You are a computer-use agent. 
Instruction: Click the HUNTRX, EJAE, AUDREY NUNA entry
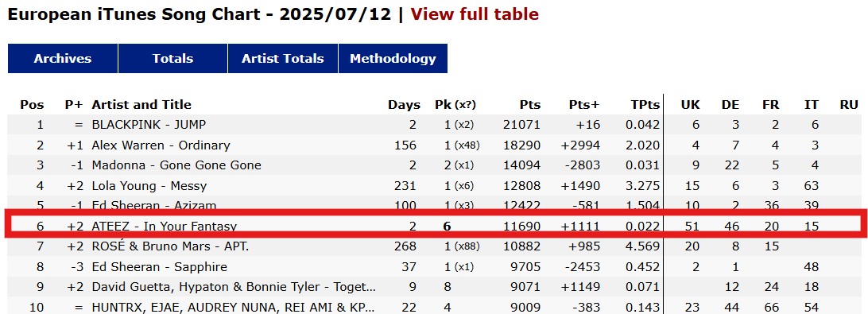click(x=234, y=307)
